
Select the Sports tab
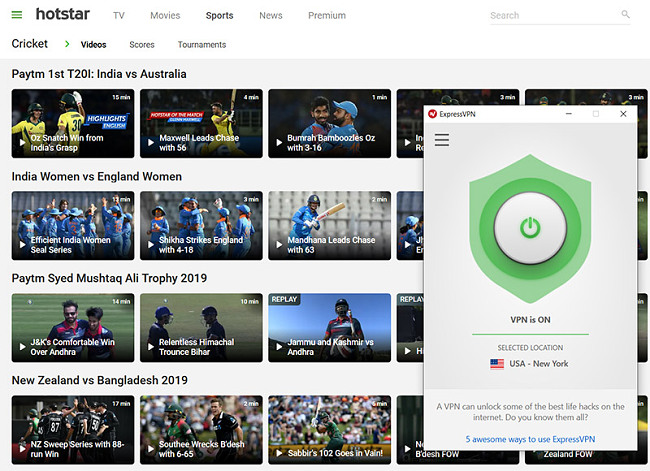click(x=219, y=15)
